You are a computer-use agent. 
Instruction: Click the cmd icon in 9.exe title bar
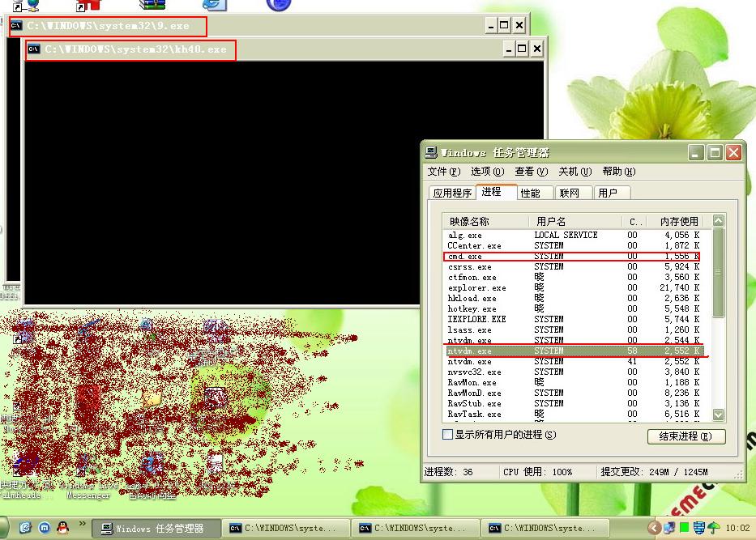tap(16, 26)
